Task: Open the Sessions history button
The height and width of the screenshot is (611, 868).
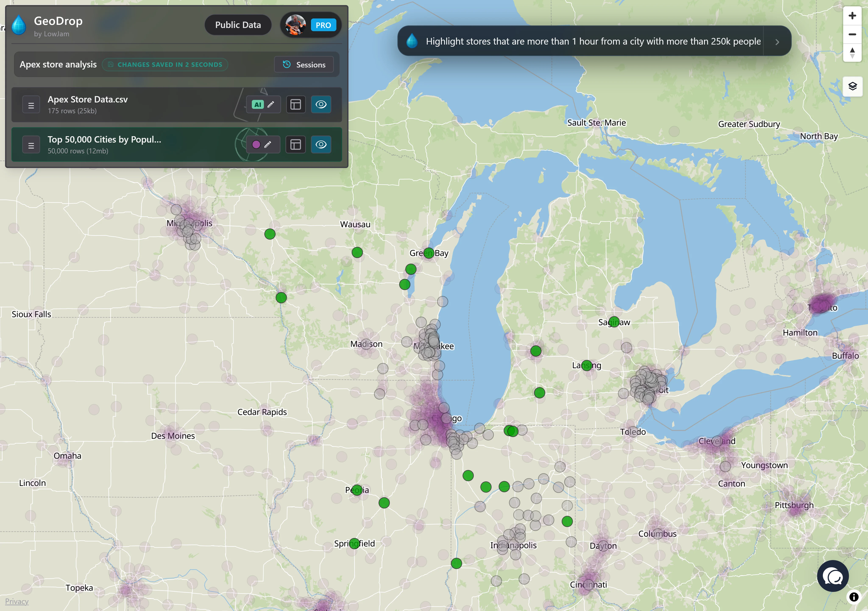Action: [x=304, y=65]
